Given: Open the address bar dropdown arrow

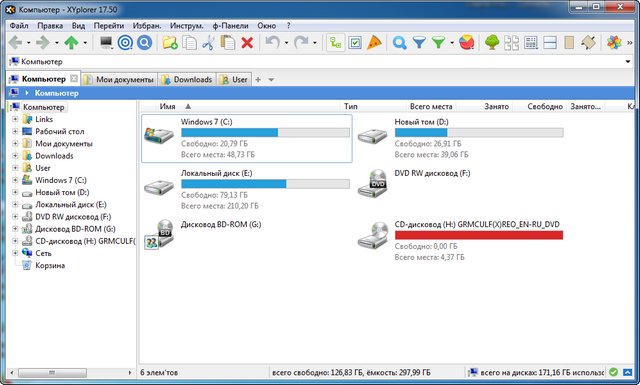Looking at the screenshot, I should (x=628, y=62).
